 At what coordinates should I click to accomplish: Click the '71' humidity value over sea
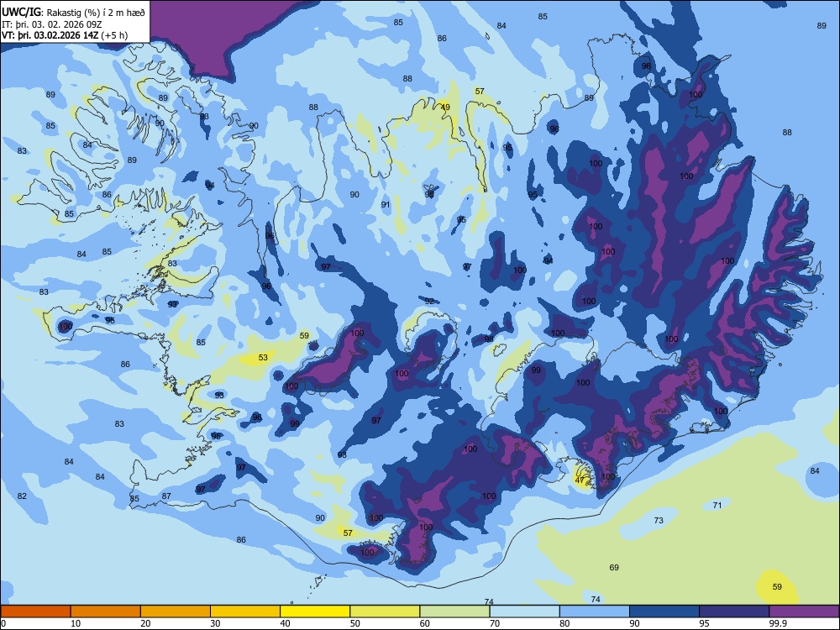tap(717, 505)
